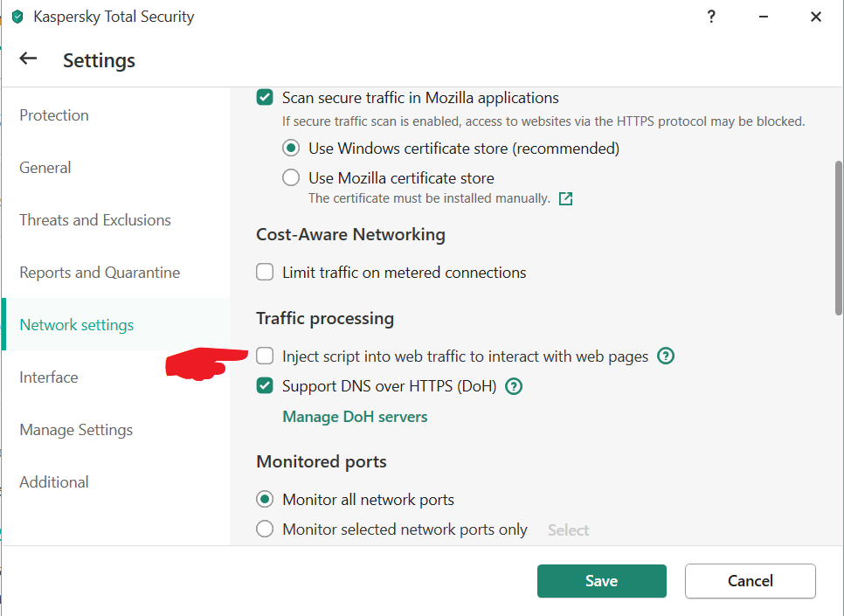Click the Traffic processing heading

coord(325,318)
